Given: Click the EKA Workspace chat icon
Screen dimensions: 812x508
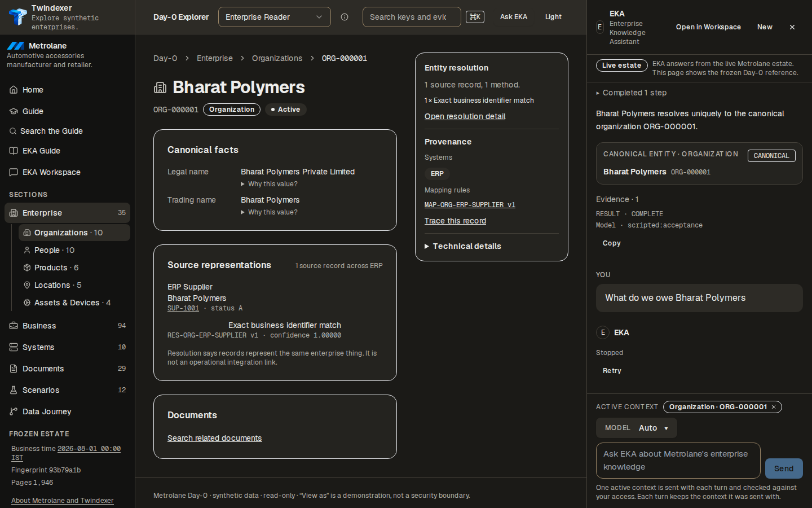Looking at the screenshot, I should pyautogui.click(x=14, y=172).
